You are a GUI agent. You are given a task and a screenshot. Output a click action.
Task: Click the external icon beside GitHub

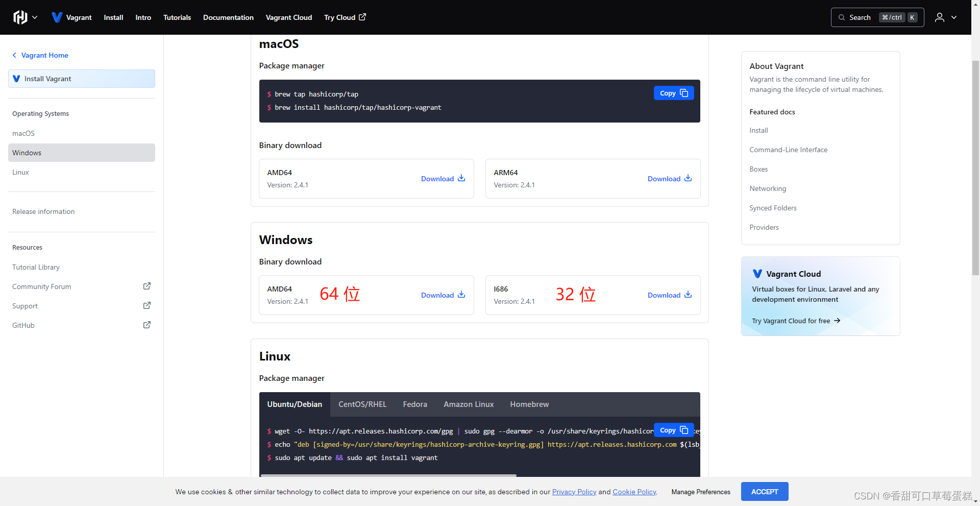tap(147, 325)
